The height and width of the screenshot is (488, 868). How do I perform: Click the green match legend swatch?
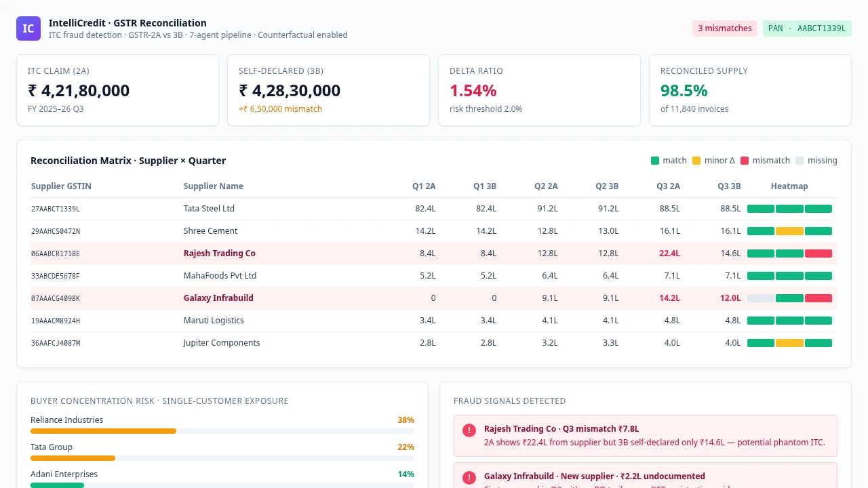click(655, 161)
